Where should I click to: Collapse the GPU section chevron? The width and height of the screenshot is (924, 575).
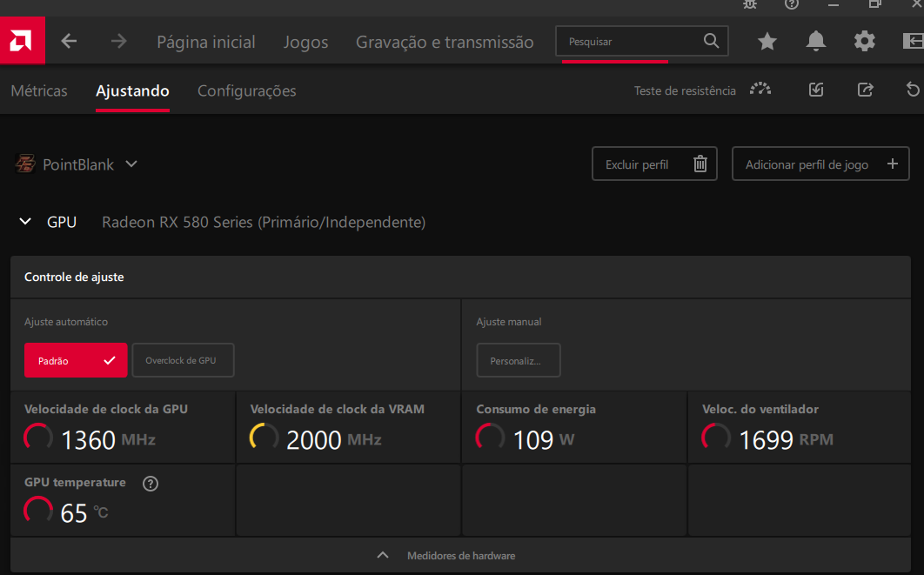pyautogui.click(x=25, y=222)
